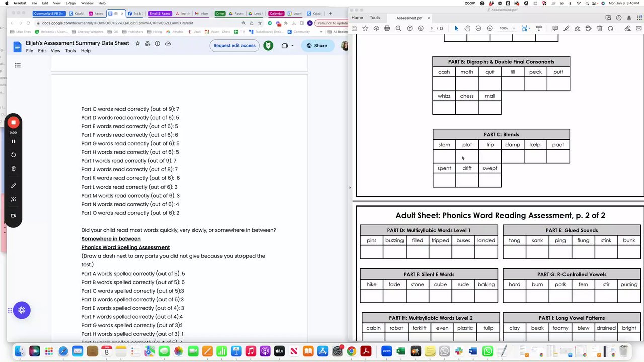Open Finder from the Dock
Screen dimensions: 644x362
coord(20,351)
